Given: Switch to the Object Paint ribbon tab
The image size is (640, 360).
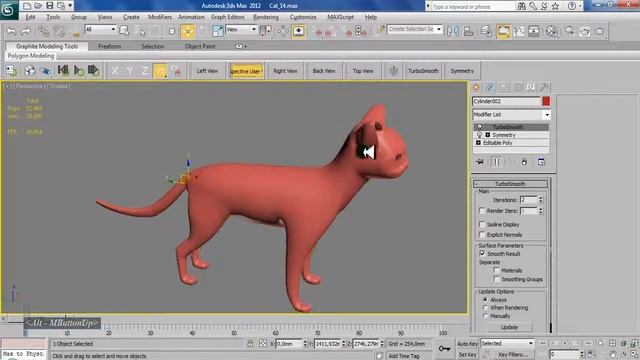Looking at the screenshot, I should [x=200, y=47].
